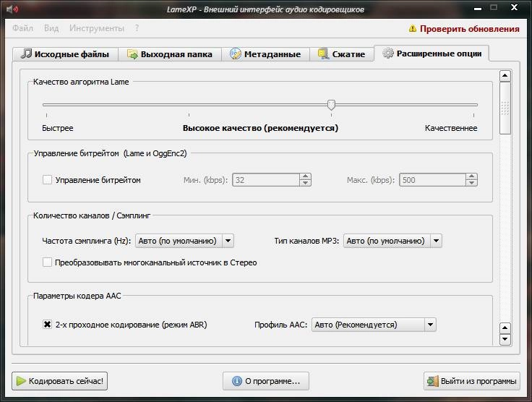Image resolution: width=532 pixels, height=402 pixels.
Task: Open the Файл menu
Action: [22, 28]
